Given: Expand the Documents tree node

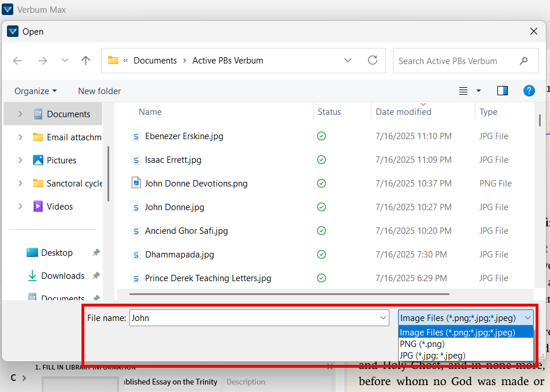Looking at the screenshot, I should click(x=20, y=114).
